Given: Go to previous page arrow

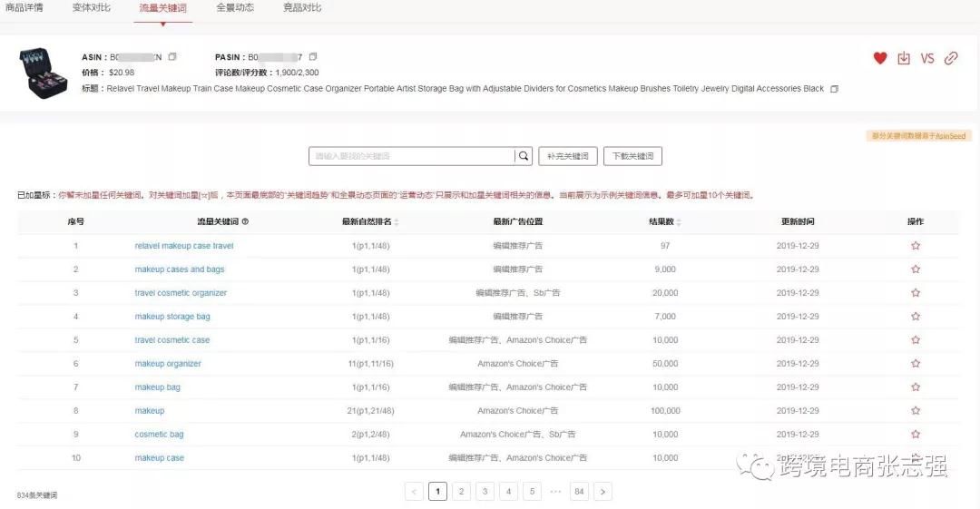Looking at the screenshot, I should coord(414,492).
